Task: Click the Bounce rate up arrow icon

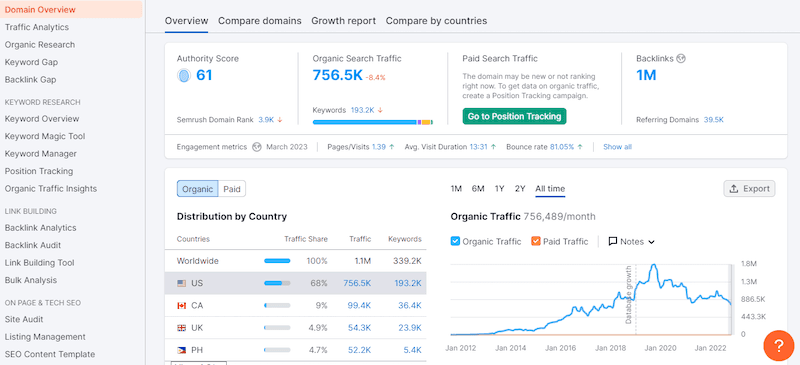Action: point(580,147)
